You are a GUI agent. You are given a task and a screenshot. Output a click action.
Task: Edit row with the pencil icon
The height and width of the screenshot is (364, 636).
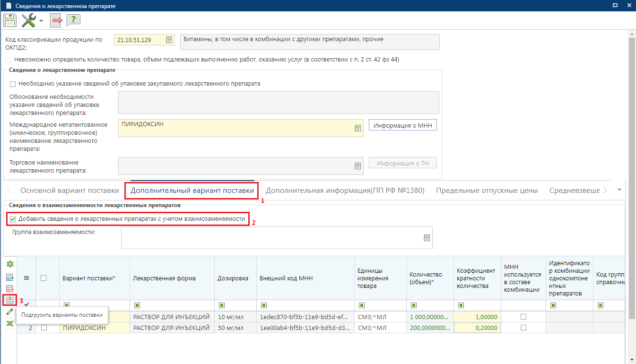[x=9, y=312]
